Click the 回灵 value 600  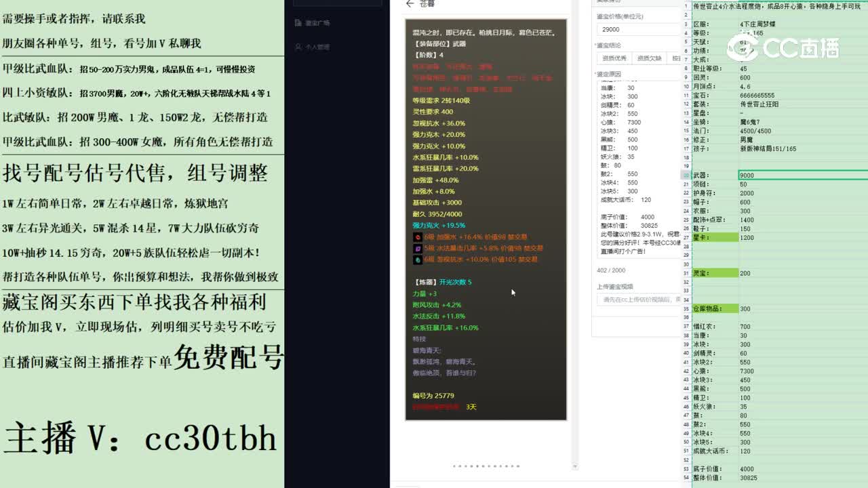point(745,78)
